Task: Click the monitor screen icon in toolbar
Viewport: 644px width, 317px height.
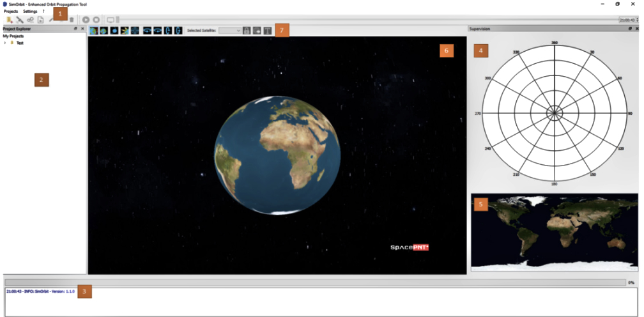Action: [110, 20]
